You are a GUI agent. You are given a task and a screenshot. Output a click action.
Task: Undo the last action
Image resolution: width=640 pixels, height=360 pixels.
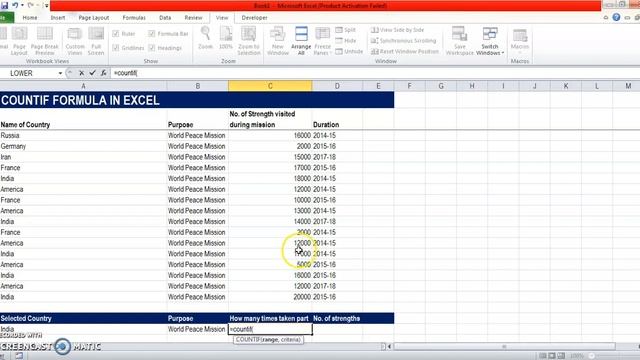pos(15,5)
